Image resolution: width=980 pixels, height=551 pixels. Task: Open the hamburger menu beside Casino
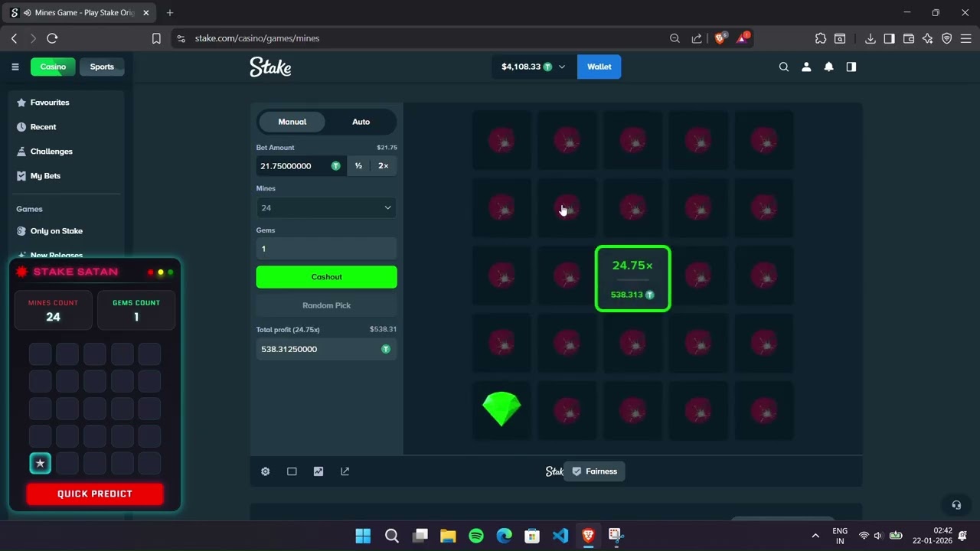15,67
